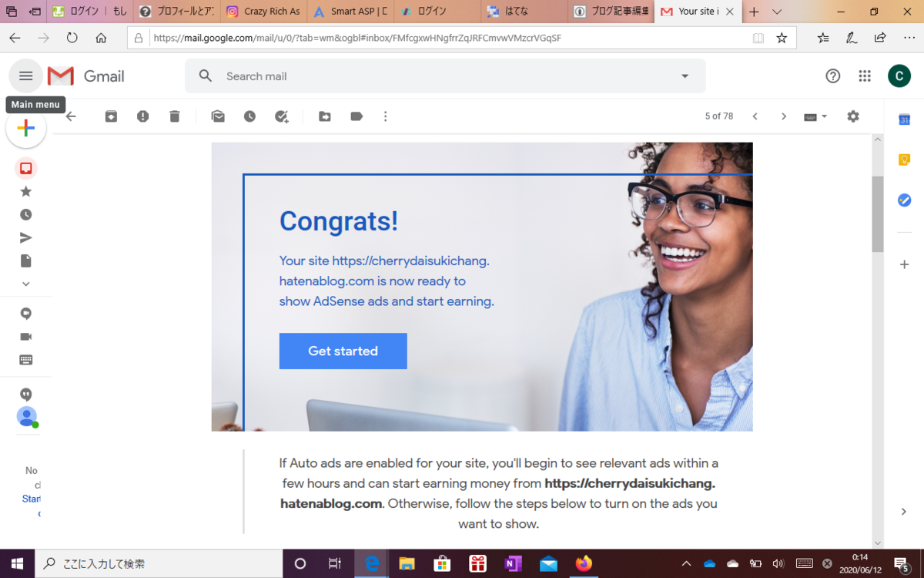Open Google account avatar C
The width and height of the screenshot is (924, 578).
tap(899, 76)
